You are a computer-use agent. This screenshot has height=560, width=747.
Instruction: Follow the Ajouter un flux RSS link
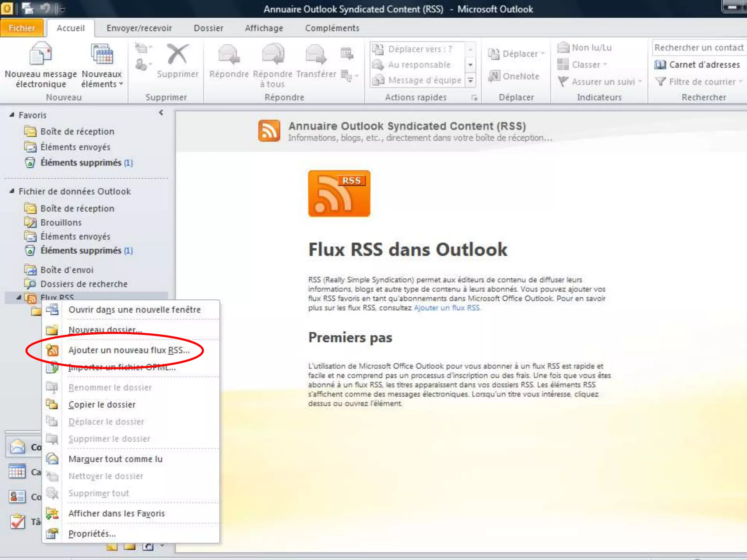click(447, 308)
